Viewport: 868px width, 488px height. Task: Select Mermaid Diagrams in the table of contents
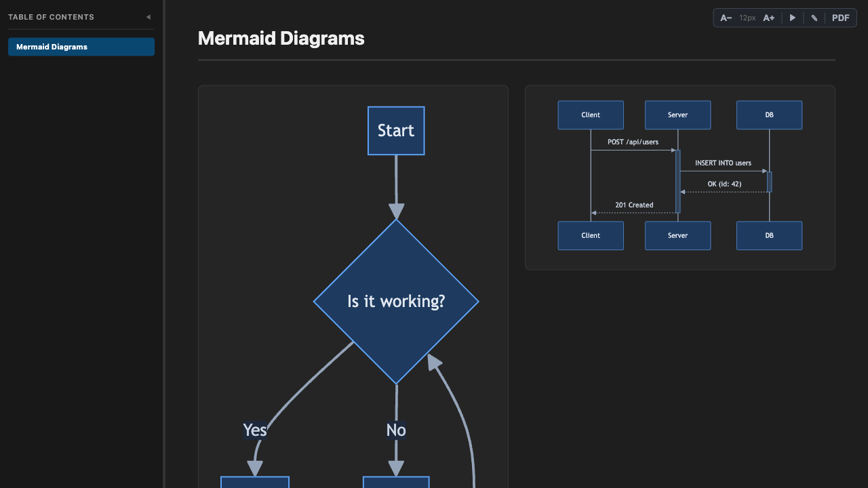[x=81, y=46]
